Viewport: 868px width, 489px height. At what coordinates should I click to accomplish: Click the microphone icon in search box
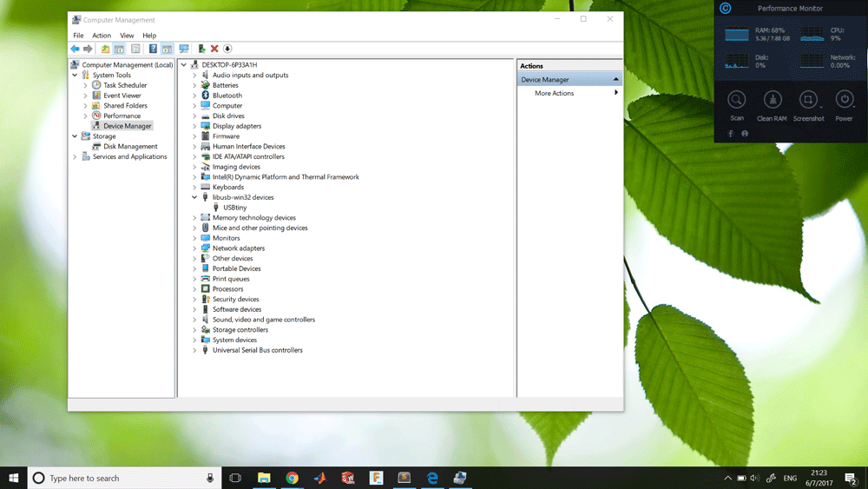click(x=210, y=478)
